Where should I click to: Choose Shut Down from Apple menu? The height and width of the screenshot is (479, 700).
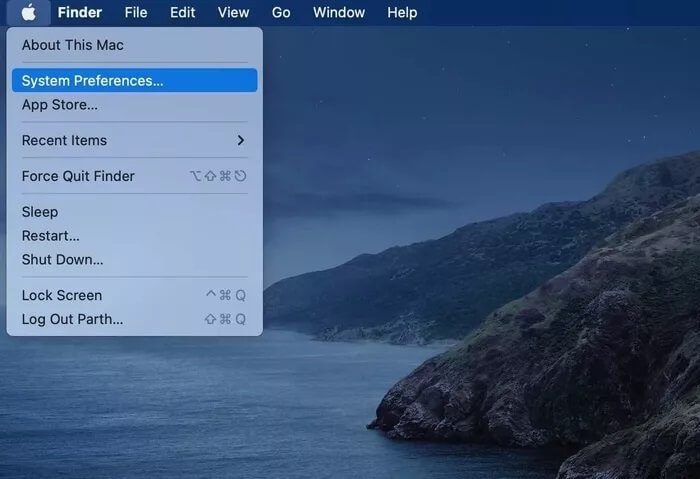click(63, 259)
